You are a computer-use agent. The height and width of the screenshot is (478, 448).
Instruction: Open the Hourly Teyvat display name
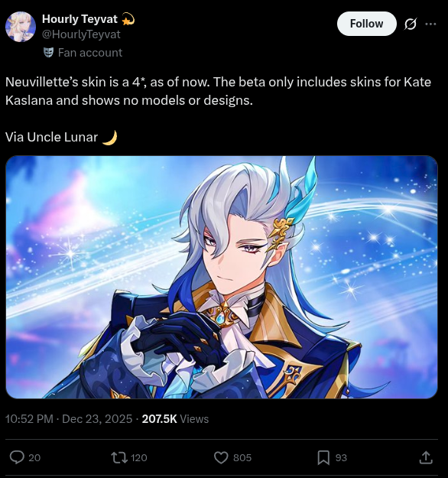[80, 19]
